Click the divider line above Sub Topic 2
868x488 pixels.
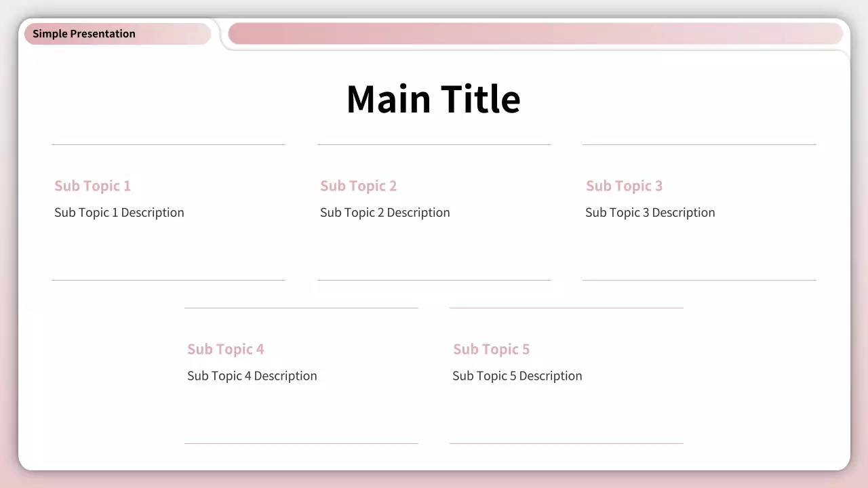click(x=434, y=144)
